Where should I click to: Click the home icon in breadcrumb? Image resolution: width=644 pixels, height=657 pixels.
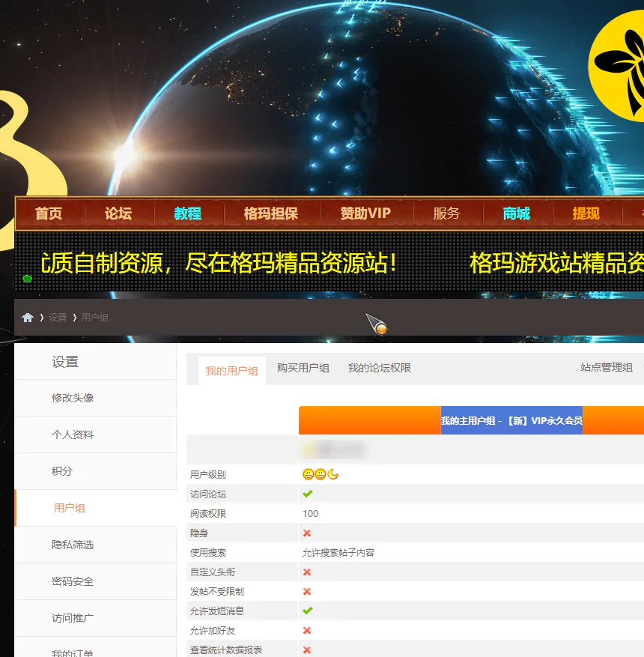28,318
